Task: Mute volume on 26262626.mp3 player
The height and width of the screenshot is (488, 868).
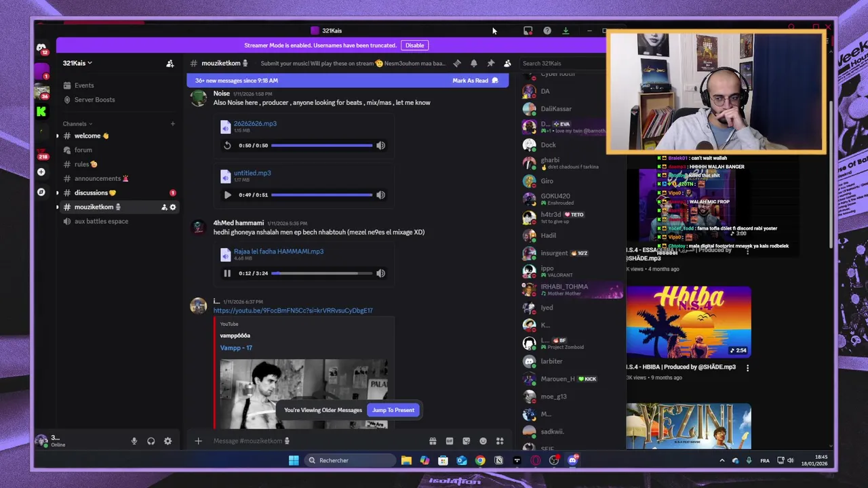Action: pyautogui.click(x=380, y=146)
